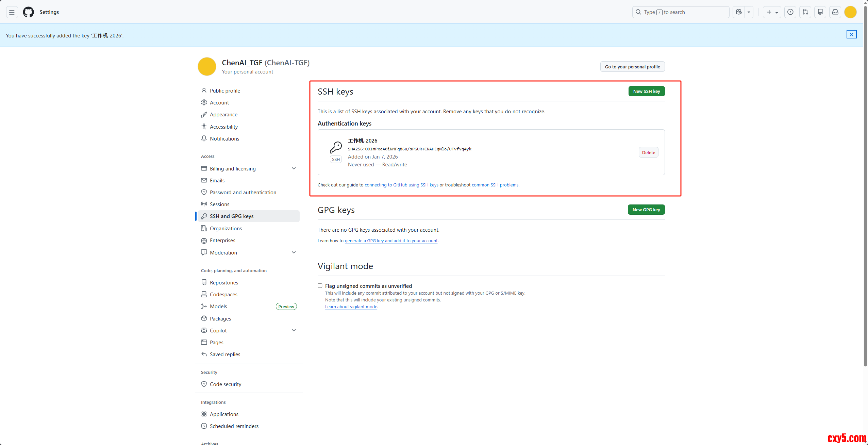Open the common SSH problems link

click(495, 185)
